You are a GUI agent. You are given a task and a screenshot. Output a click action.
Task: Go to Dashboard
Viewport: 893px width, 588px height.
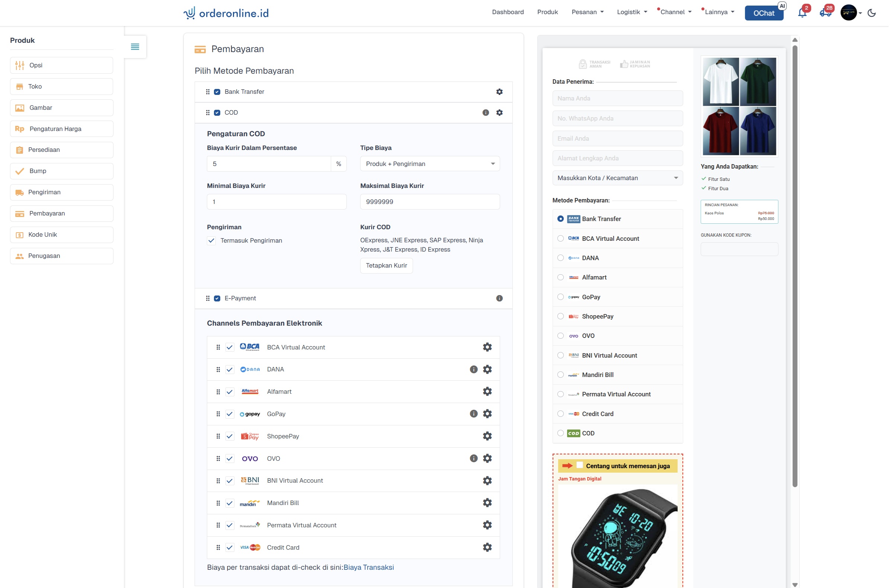tap(510, 12)
